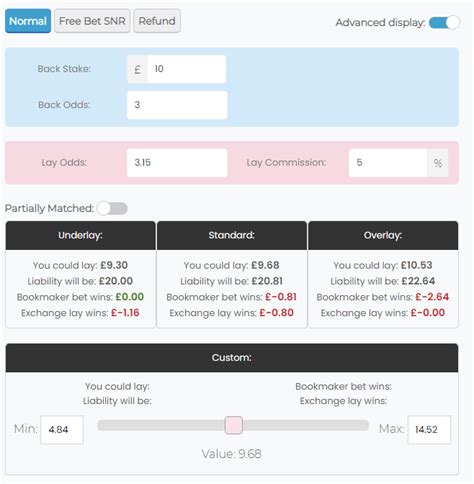Click the pound currency symbol prefix
474x484 pixels.
137,69
